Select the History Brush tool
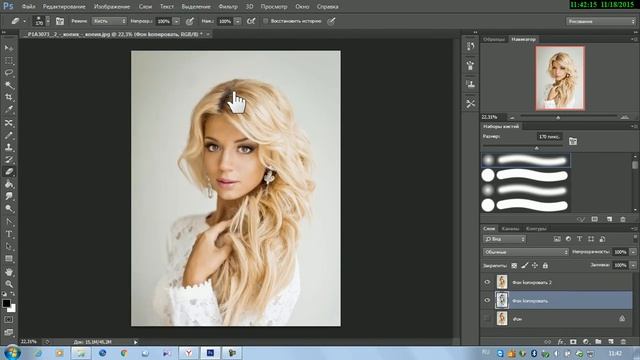 point(9,160)
